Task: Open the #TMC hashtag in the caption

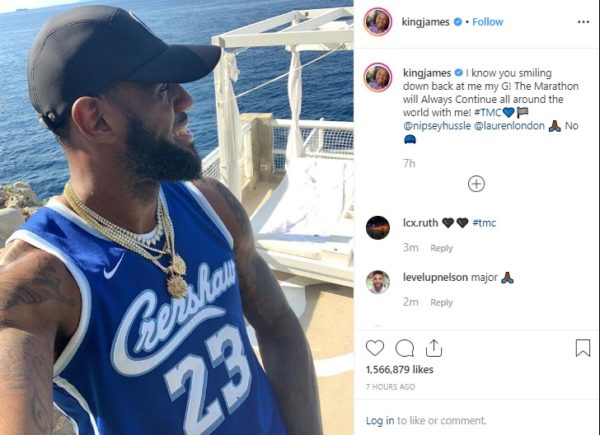Action: pos(488,112)
